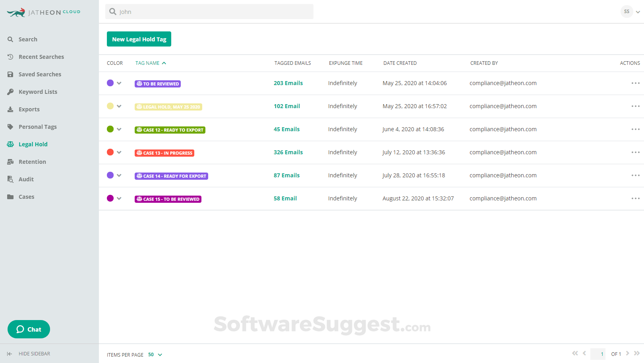Open the Audit log section

[26, 179]
